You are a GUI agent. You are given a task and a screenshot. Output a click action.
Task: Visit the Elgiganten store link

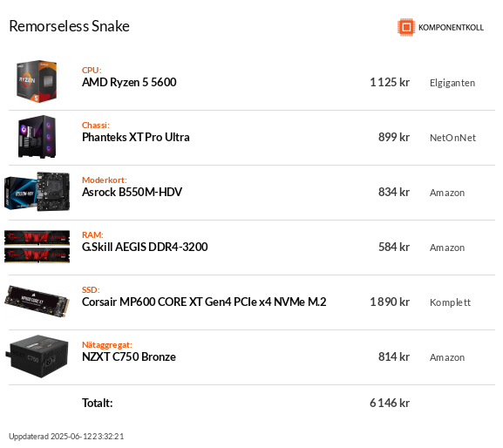point(452,83)
